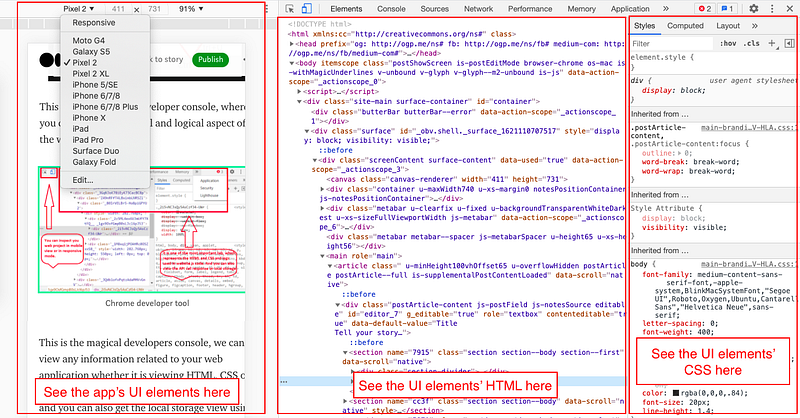Select the Layout pane tab
Image resolution: width=800 pixels, height=418 pixels.
pos(728,26)
